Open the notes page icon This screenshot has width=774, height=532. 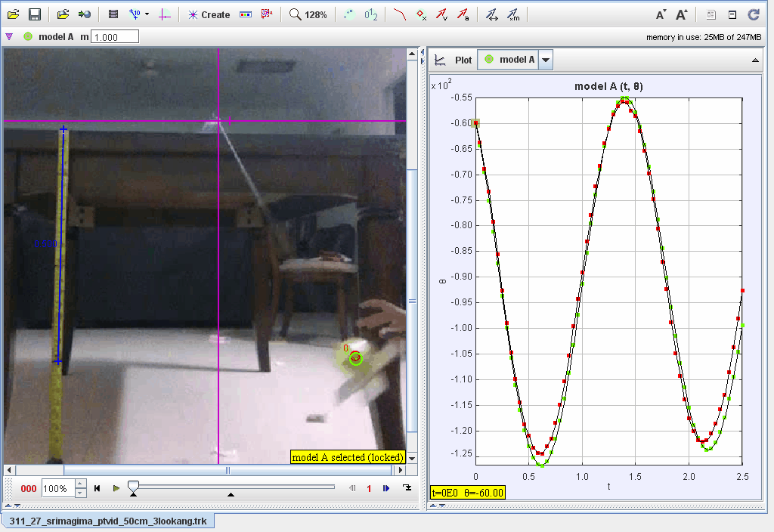click(711, 15)
